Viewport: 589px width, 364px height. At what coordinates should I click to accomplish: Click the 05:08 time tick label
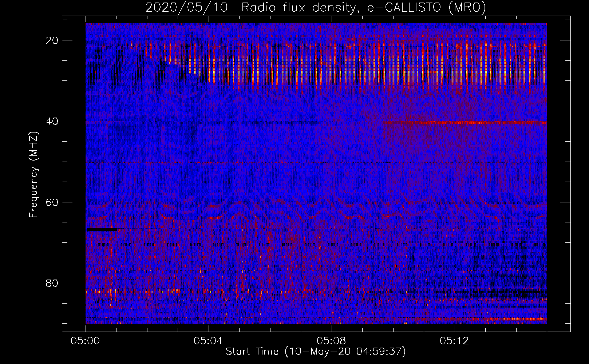pyautogui.click(x=331, y=341)
